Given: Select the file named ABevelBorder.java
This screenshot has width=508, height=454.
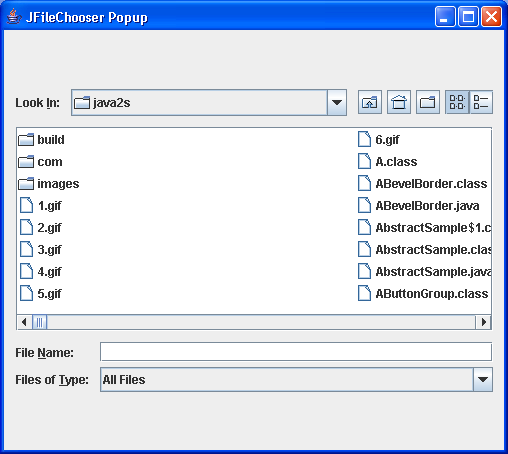Looking at the screenshot, I should (427, 206).
